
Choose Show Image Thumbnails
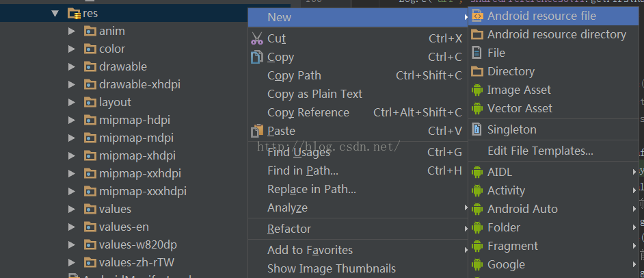pos(358,268)
